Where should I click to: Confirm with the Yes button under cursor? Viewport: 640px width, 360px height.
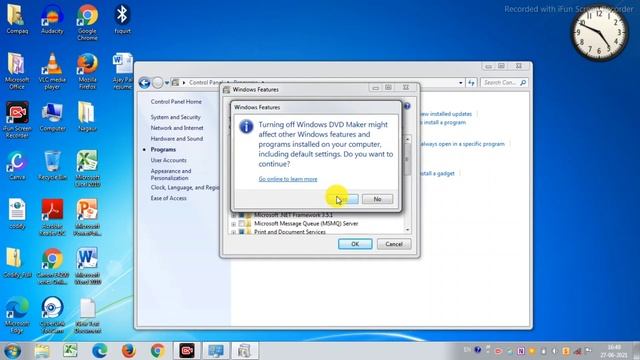[x=343, y=199]
